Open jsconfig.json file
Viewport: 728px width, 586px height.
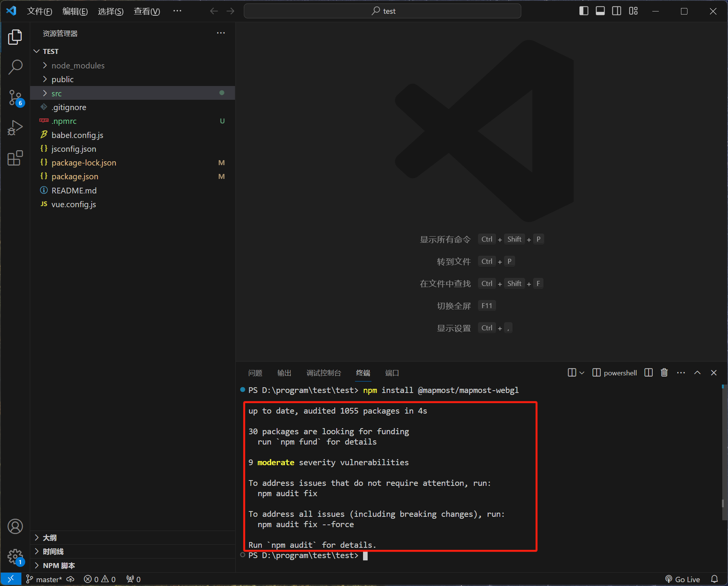133,149
